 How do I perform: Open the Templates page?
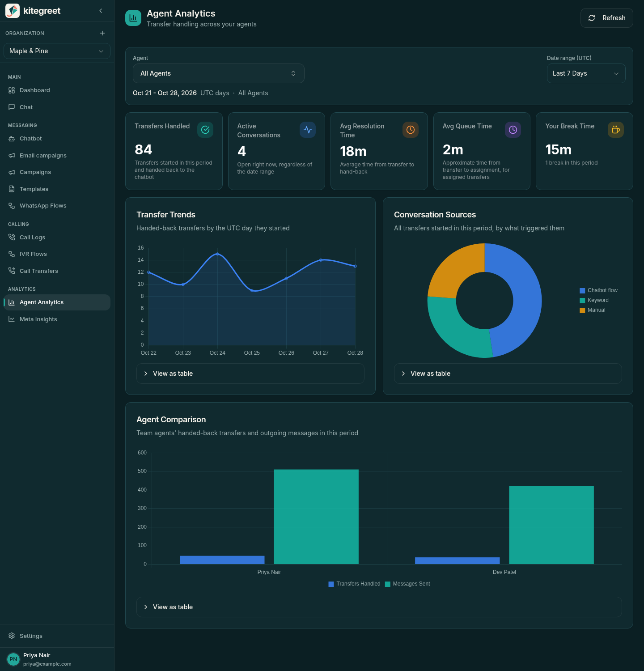(x=57, y=189)
